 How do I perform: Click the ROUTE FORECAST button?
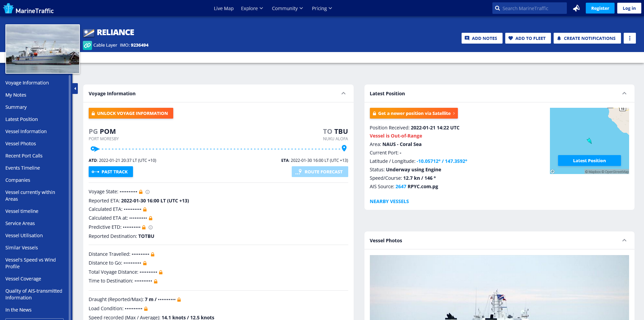click(x=320, y=172)
